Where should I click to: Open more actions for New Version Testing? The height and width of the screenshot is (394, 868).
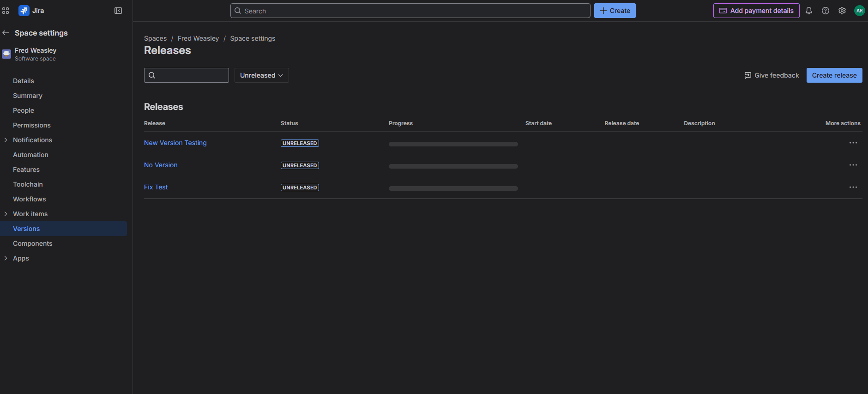tap(853, 143)
